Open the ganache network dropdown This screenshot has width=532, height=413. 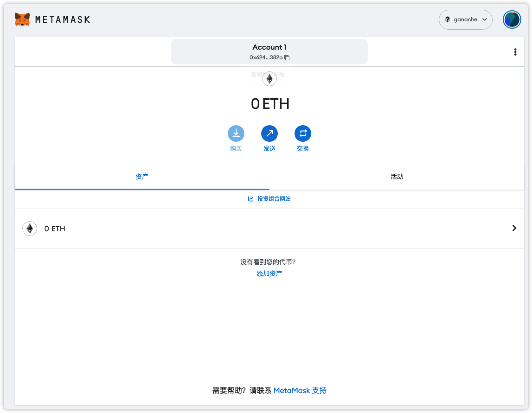[465, 19]
